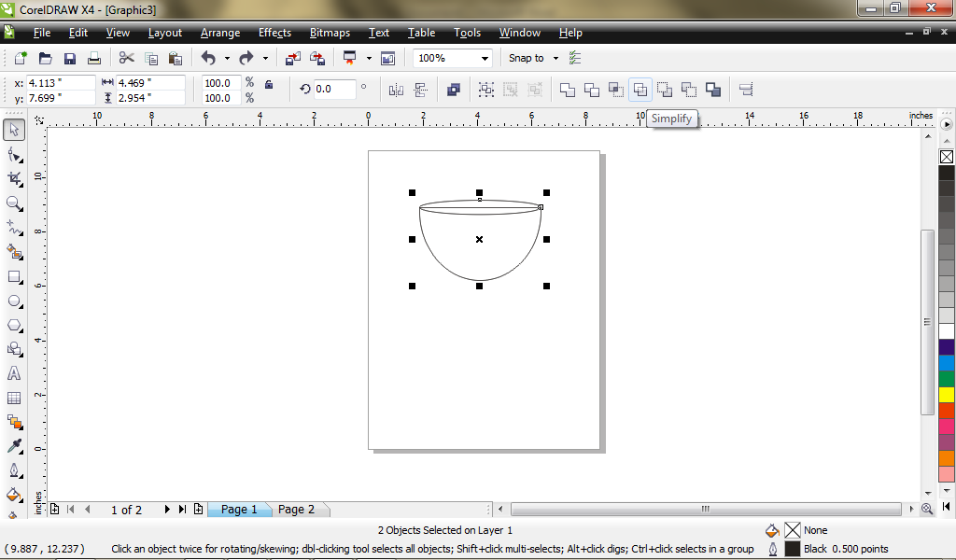Pick the green palette swatch
956x560 pixels.
947,378
